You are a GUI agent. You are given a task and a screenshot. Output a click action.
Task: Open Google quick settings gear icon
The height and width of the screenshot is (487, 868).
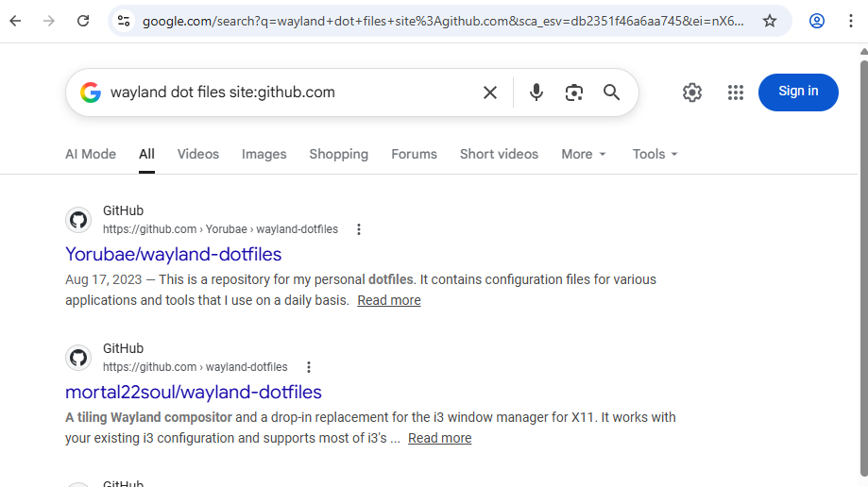(x=692, y=92)
